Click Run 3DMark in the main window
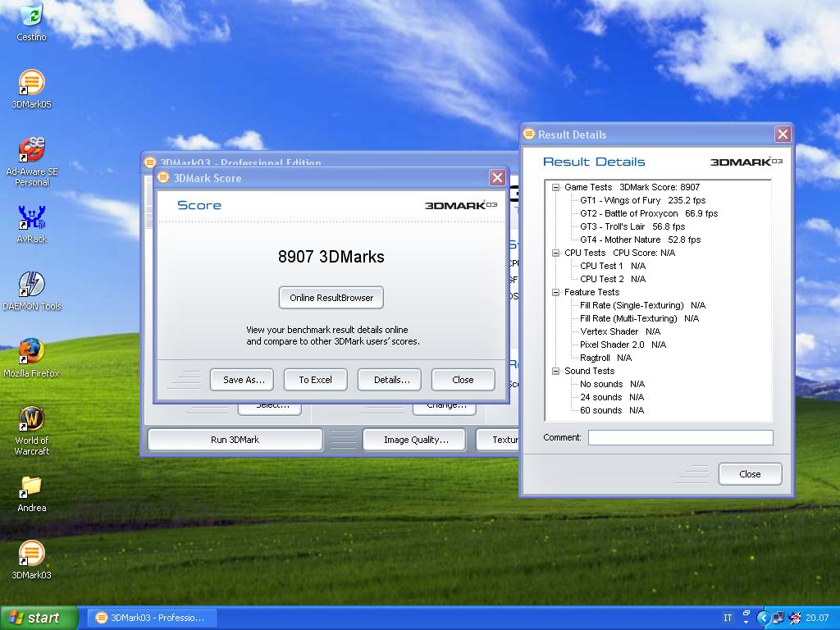840x630 pixels. point(235,440)
